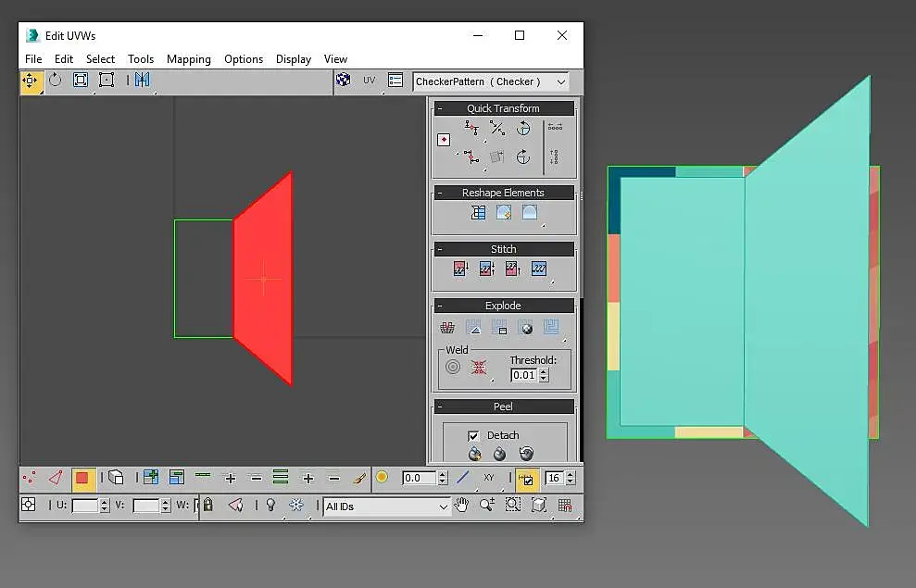Select the Freeform Mode tool
The height and width of the screenshot is (588, 916).
pos(107,80)
